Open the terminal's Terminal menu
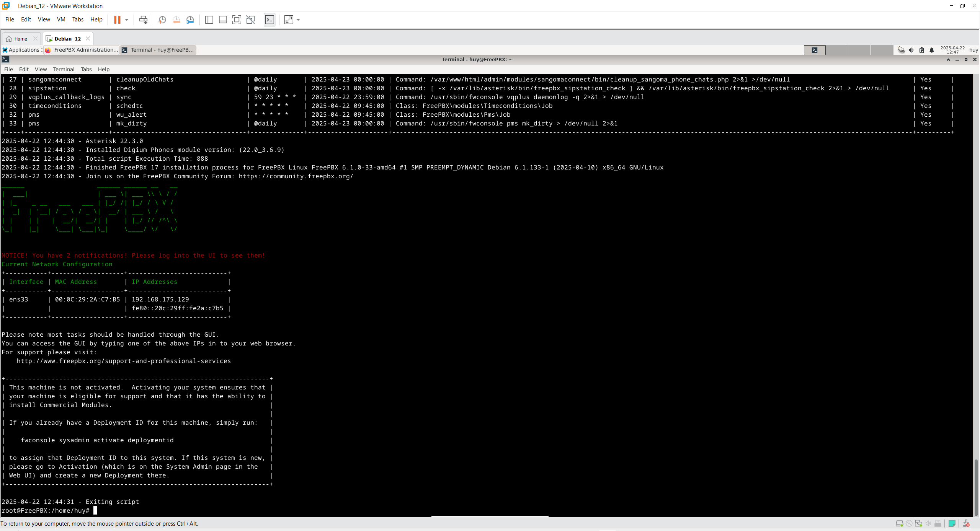 coord(64,69)
